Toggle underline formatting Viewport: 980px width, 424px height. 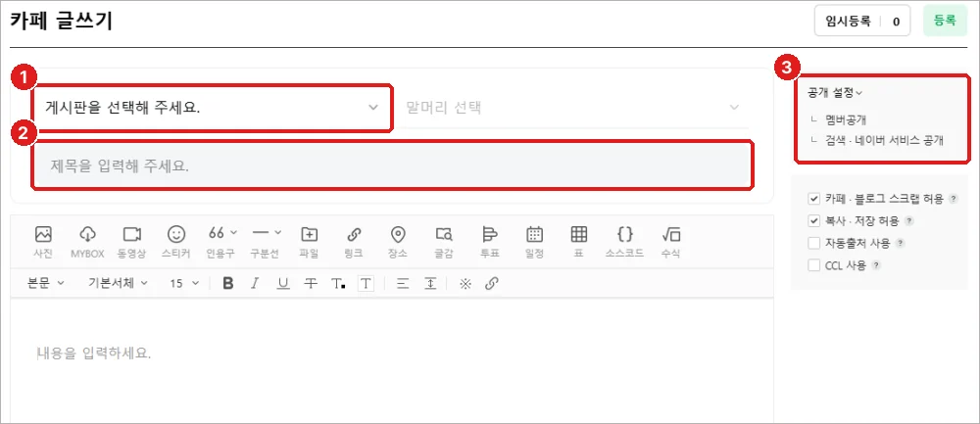coord(283,284)
